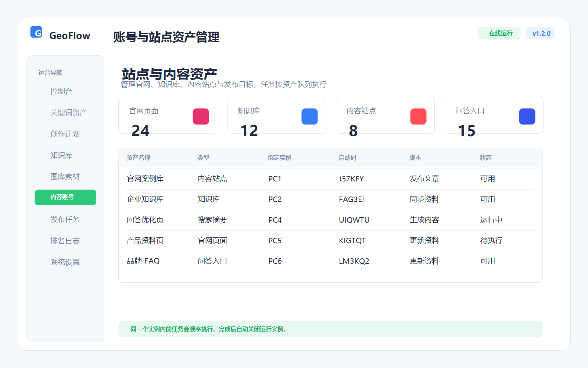Viewport: 588px width, 368px height.
Task: Click startup code J57KFY
Action: tap(351, 179)
